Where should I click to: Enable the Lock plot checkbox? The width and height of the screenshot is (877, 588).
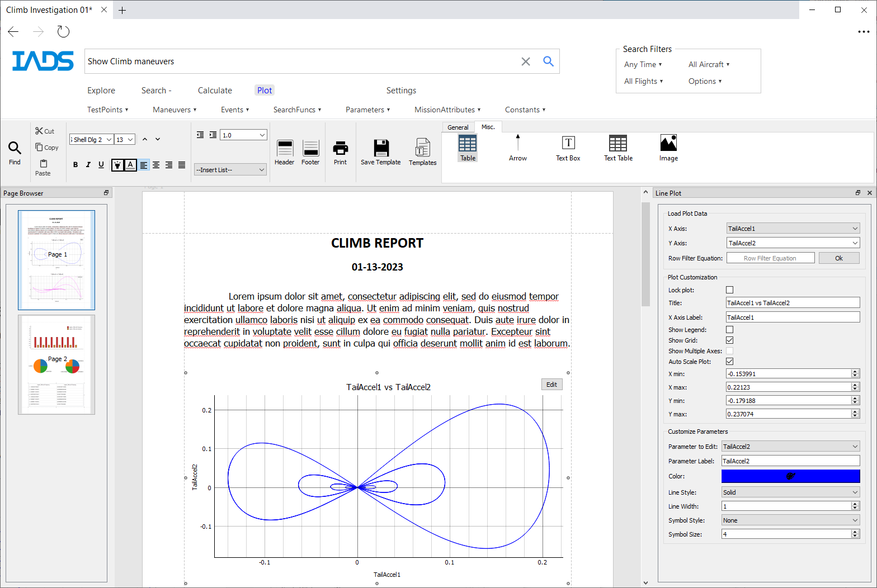(729, 290)
